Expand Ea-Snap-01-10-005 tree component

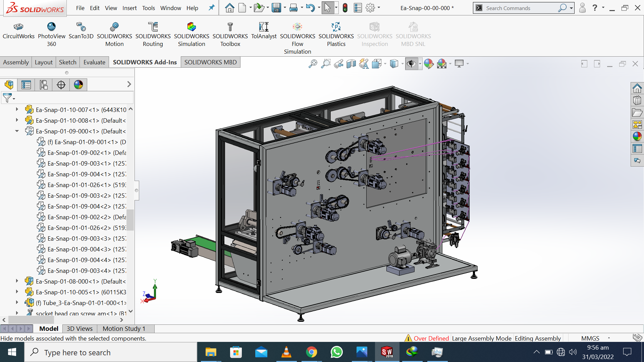(x=17, y=292)
